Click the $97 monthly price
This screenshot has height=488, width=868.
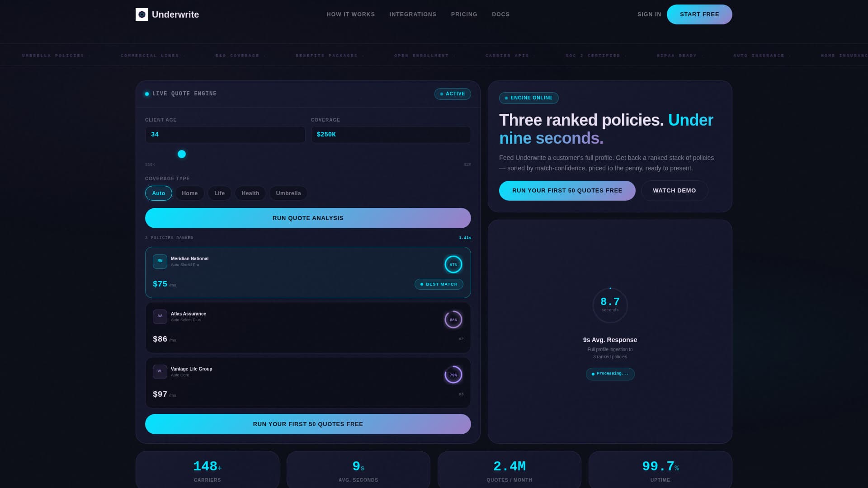tap(160, 394)
